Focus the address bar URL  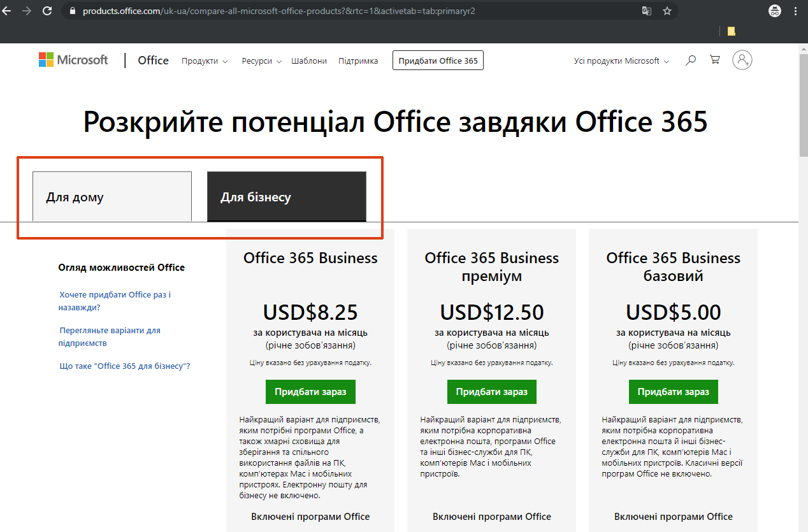(x=279, y=11)
